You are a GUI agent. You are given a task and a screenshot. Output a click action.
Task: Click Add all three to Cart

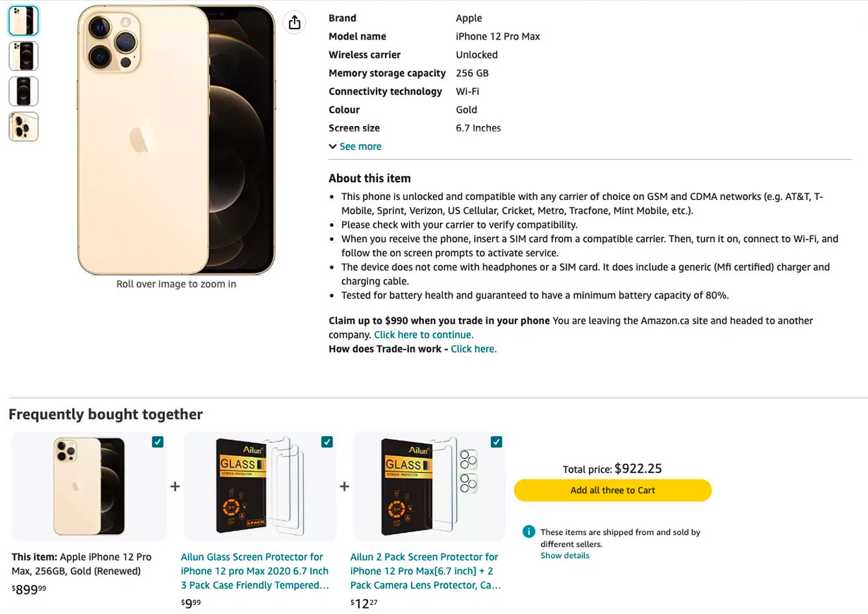coord(612,490)
